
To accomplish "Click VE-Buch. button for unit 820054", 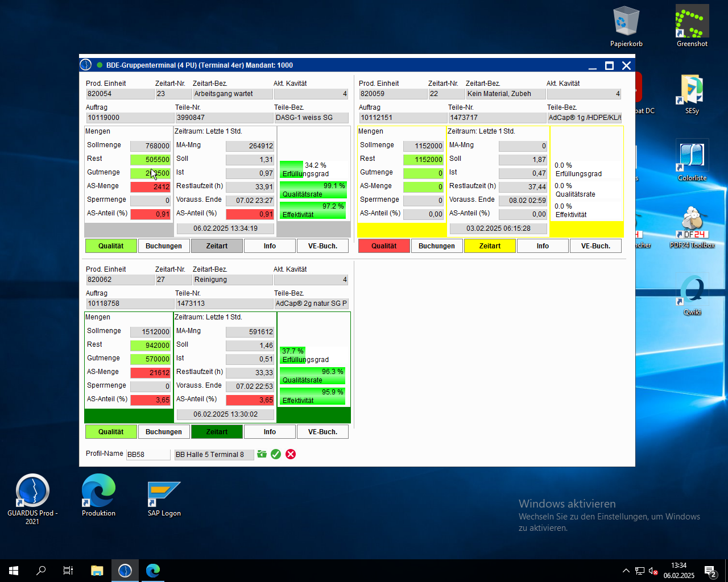I will 322,246.
